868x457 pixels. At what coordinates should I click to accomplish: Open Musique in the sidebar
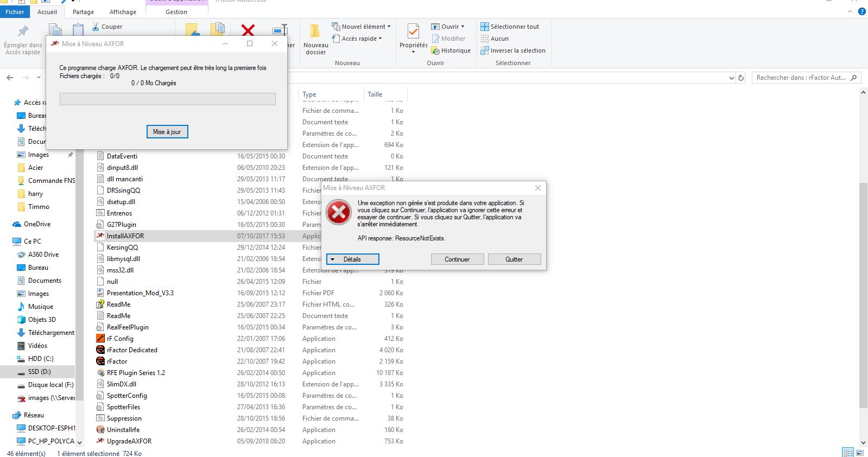(41, 307)
